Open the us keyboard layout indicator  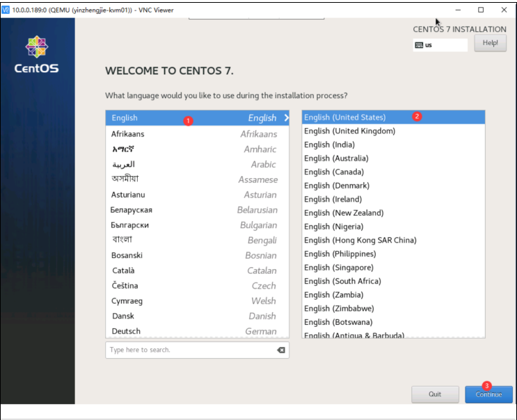pos(440,45)
